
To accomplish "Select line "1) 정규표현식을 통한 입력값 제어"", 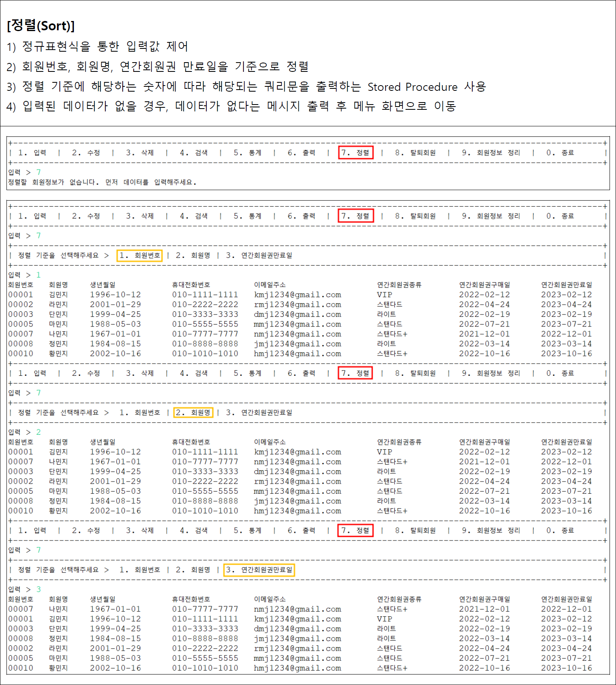I will coord(97,46).
